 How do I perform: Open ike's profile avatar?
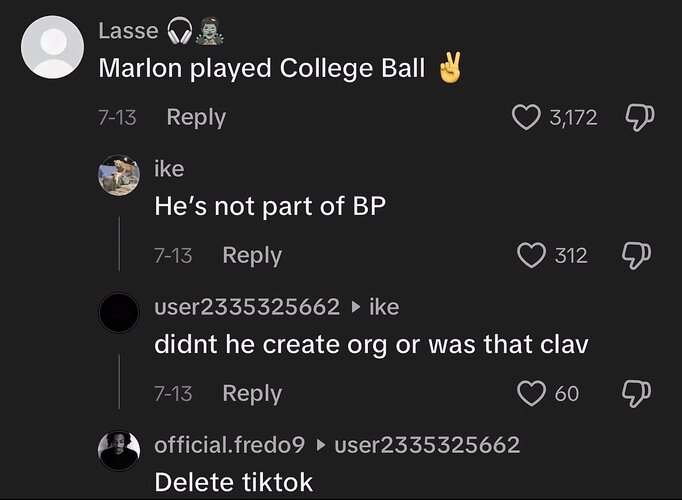(119, 175)
